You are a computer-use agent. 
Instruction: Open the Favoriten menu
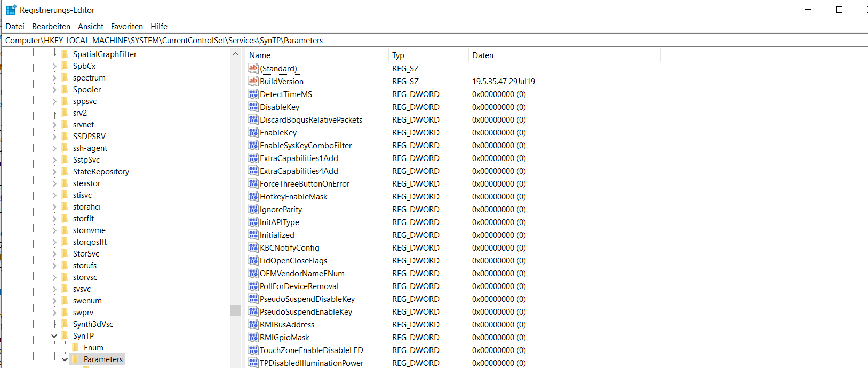(127, 27)
